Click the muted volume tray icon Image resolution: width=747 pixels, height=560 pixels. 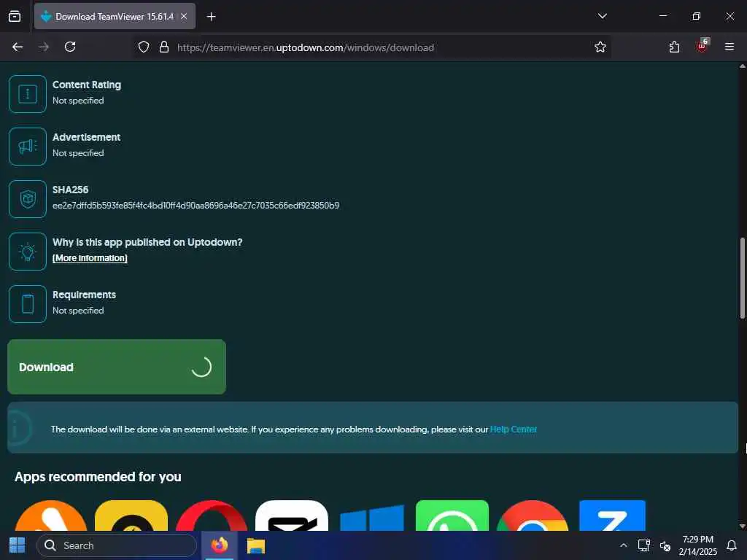[665, 545]
